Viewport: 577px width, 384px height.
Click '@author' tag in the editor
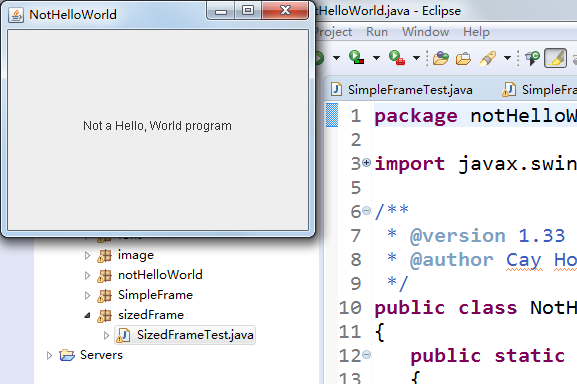coord(452,260)
